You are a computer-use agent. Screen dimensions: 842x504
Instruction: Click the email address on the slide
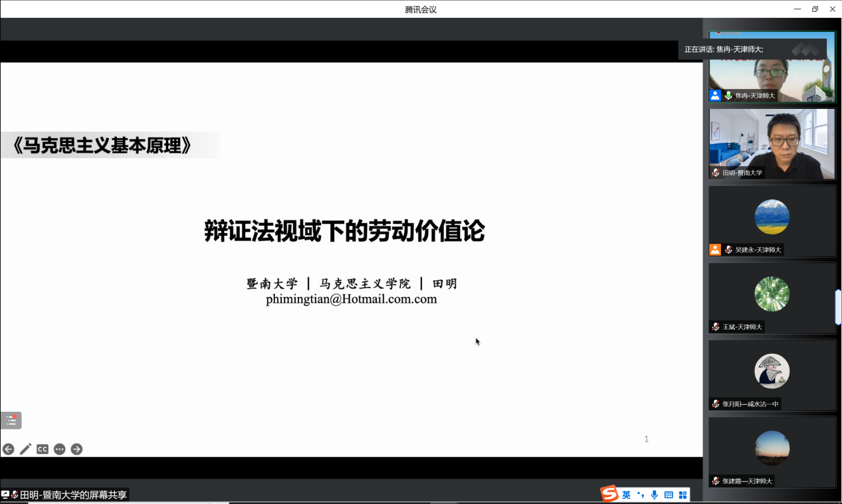(351, 299)
